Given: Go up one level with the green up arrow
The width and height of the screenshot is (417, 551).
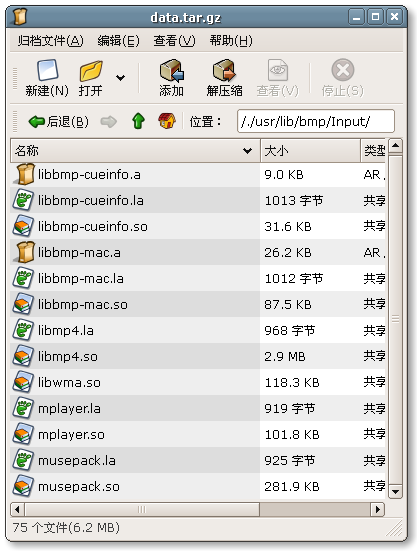Looking at the screenshot, I should [138, 121].
